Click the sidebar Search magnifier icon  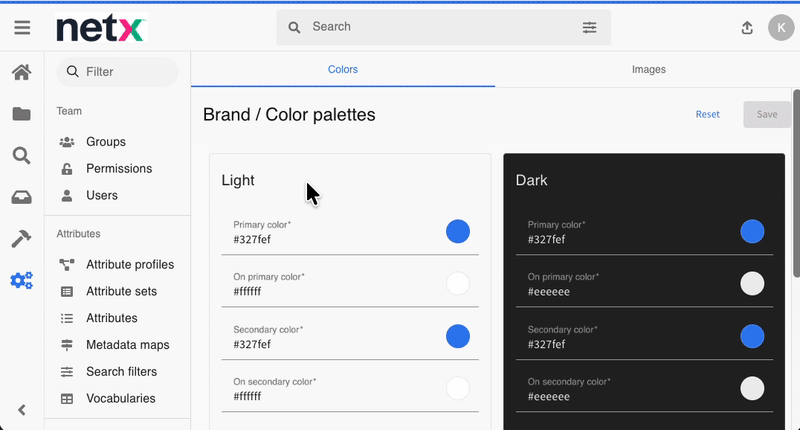click(21, 155)
